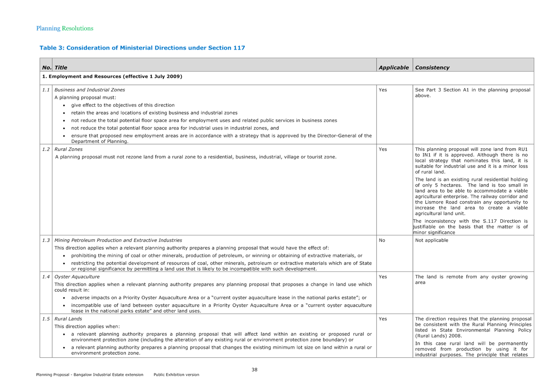Image resolution: width=555 pixels, height=392 pixels.
Task: Select the 'Table 3: Consideration of Ministerial Directions' heading
Action: (x=142, y=48)
